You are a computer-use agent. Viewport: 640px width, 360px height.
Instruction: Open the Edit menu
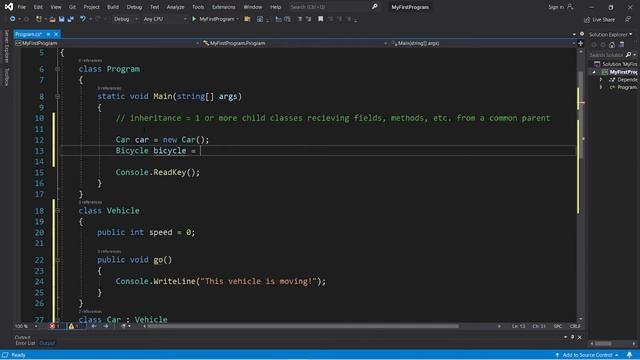pos(38,7)
